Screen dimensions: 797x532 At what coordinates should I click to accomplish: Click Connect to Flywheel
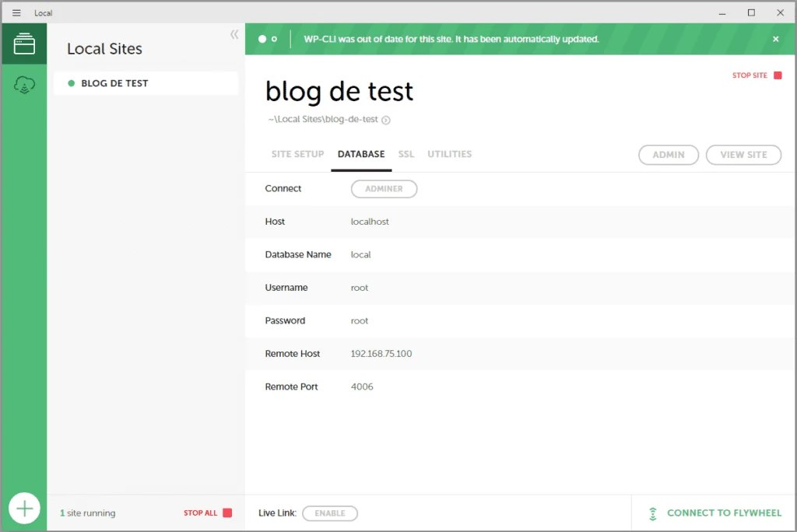pyautogui.click(x=714, y=513)
